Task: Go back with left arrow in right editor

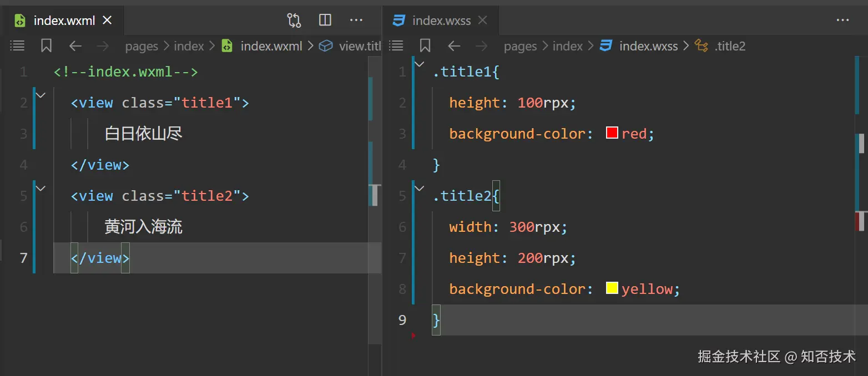Action: point(454,46)
